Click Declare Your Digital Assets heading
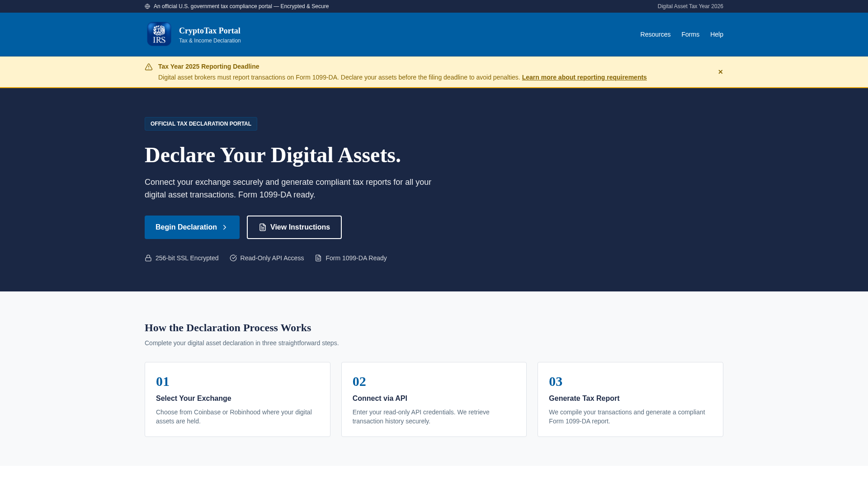This screenshot has height=488, width=868. (x=273, y=155)
